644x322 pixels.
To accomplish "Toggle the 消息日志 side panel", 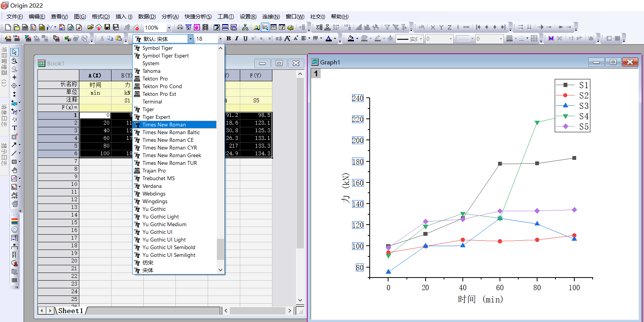I will coord(4,115).
